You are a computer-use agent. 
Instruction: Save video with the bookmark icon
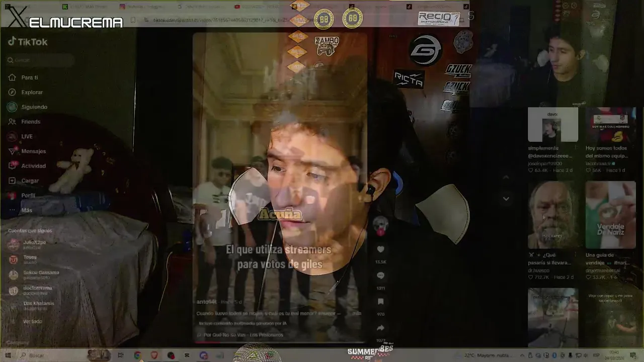tap(381, 302)
